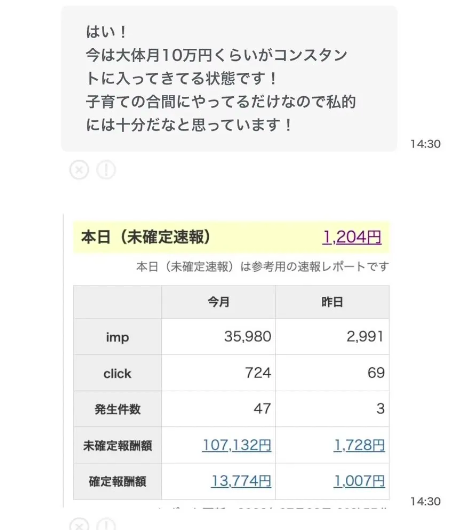Click the 未確定報酬額 row label
This screenshot has width=468, height=530.
tap(117, 445)
